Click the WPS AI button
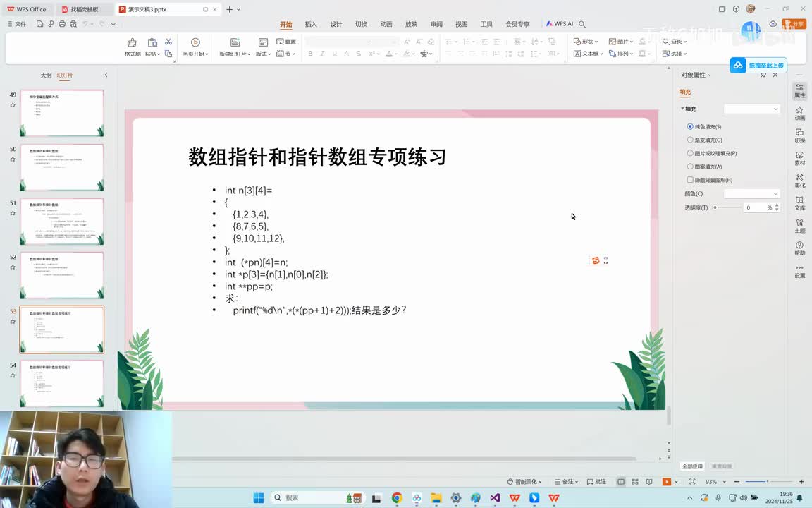 560,24
